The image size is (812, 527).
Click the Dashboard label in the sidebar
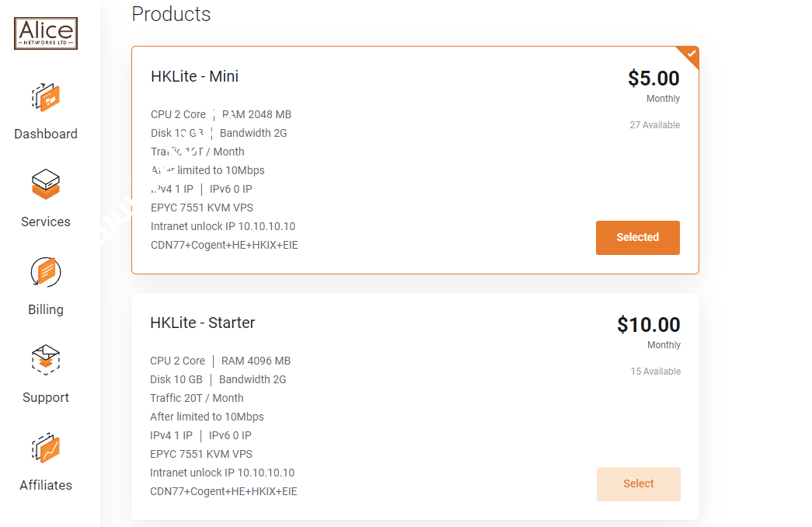[x=45, y=133]
